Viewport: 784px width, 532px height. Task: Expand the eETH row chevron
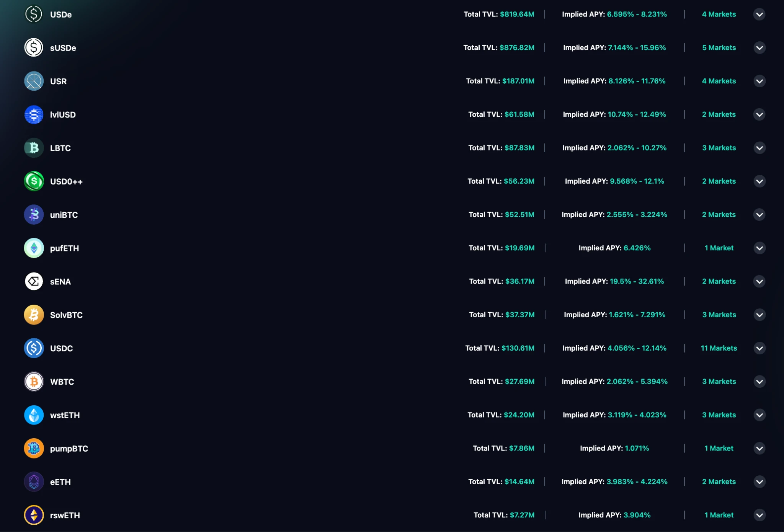pyautogui.click(x=759, y=482)
